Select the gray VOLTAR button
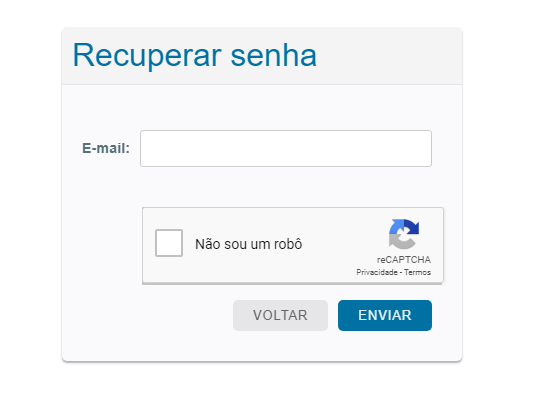 tap(280, 315)
